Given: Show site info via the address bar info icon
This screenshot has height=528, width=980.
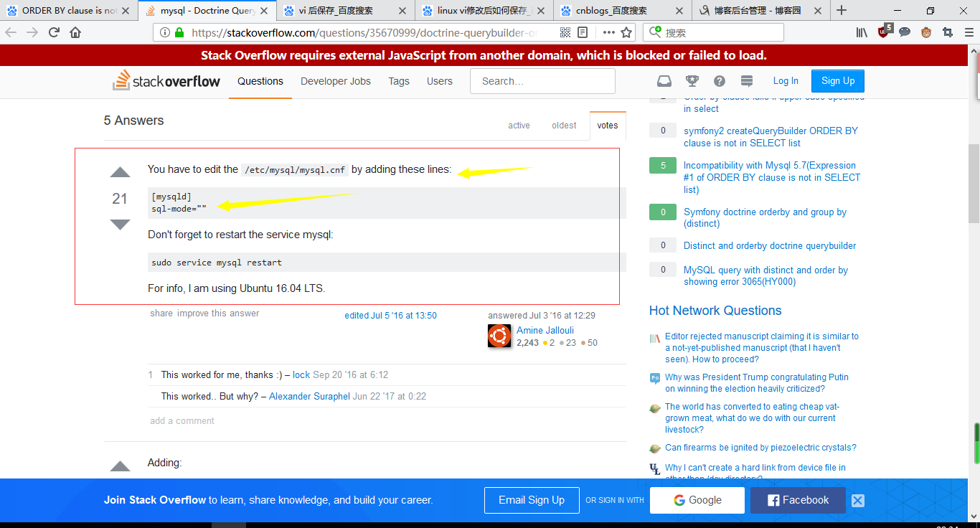Looking at the screenshot, I should [x=165, y=32].
